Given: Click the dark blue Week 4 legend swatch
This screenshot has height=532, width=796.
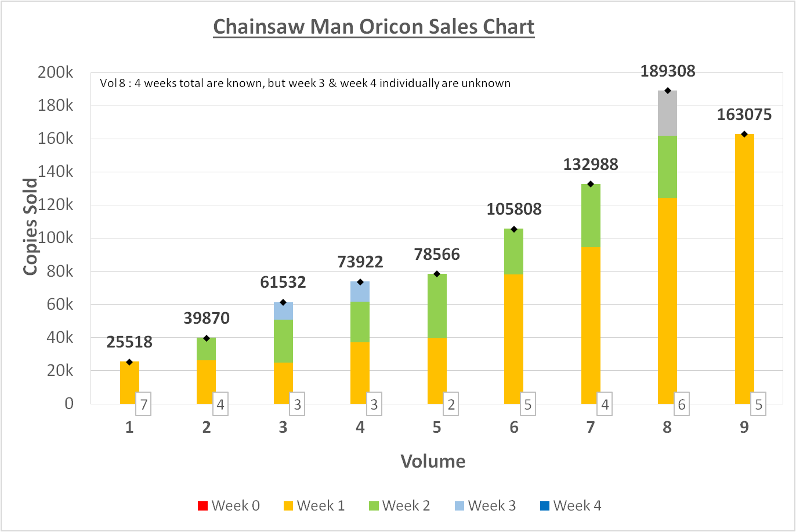Looking at the screenshot, I should click(544, 506).
